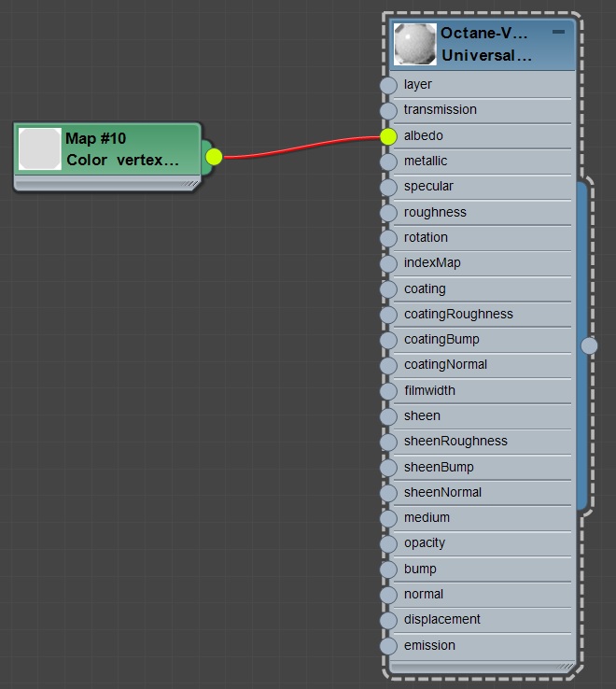Click the opacity slot label
This screenshot has height=689, width=616.
[x=425, y=543]
